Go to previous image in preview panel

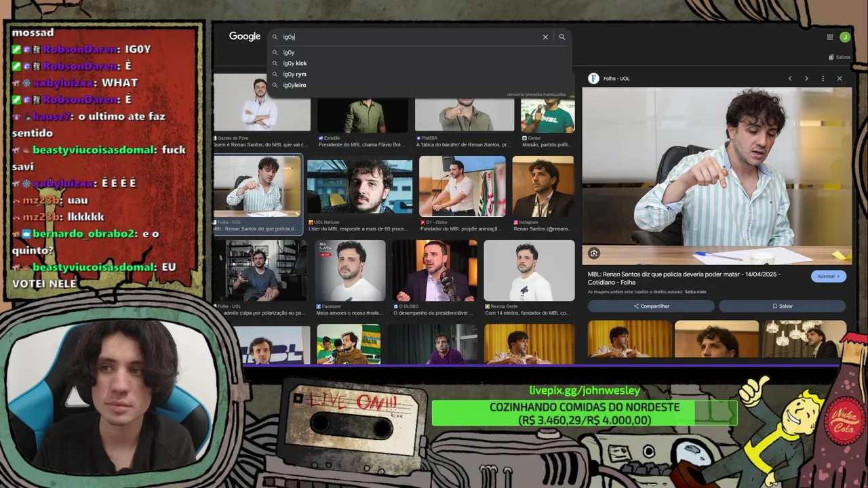point(790,79)
